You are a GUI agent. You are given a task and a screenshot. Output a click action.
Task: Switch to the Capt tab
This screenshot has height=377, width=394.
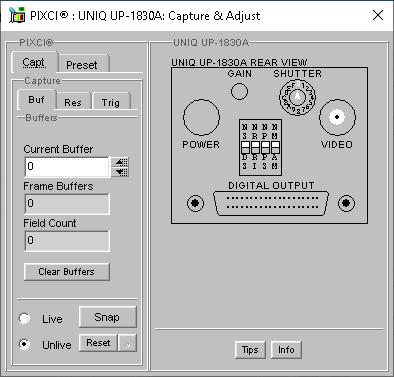coord(34,62)
